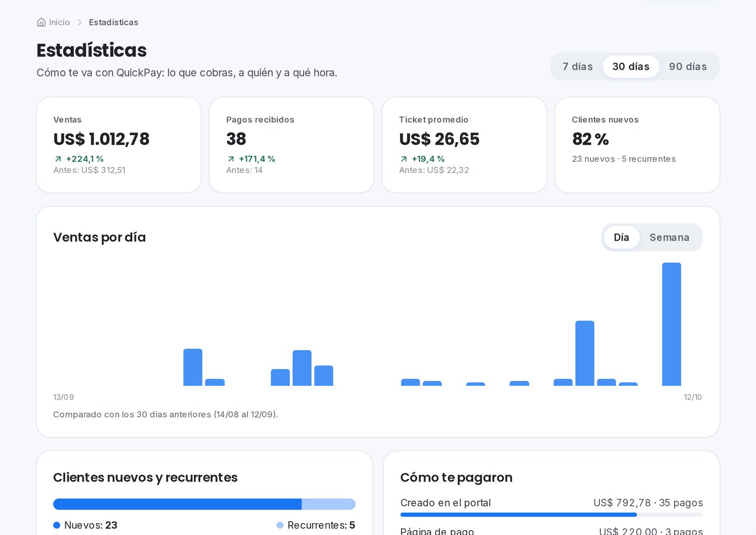Click the 13/09 start date label
The width and height of the screenshot is (756, 535).
click(63, 397)
